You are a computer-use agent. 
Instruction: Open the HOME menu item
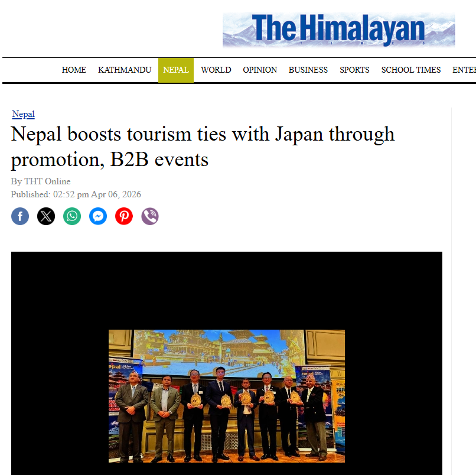tap(74, 70)
